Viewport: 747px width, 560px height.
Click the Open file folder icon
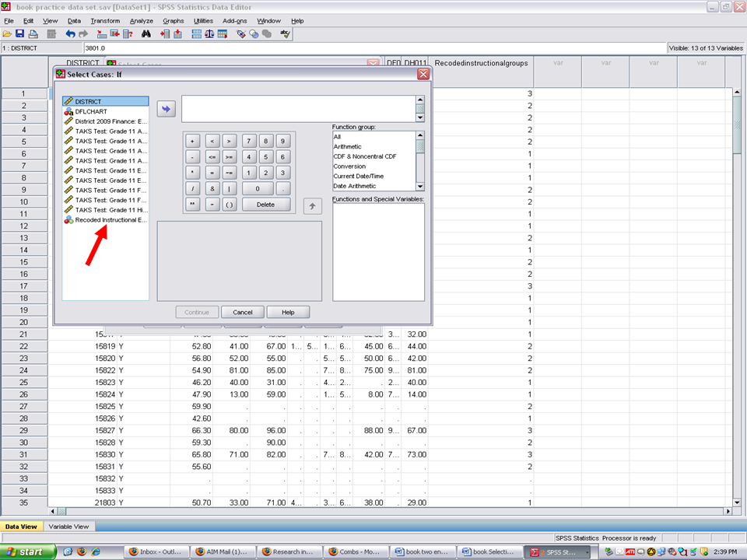[7, 34]
